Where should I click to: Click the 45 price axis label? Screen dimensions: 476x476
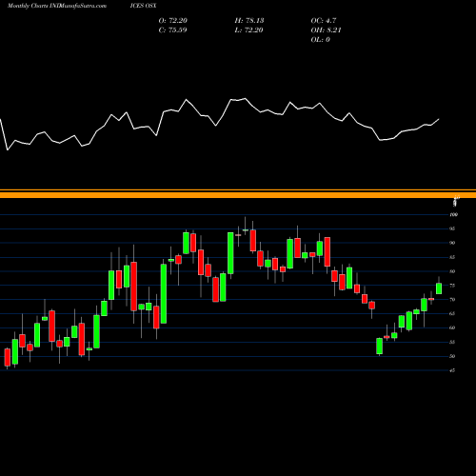[x=452, y=370]
